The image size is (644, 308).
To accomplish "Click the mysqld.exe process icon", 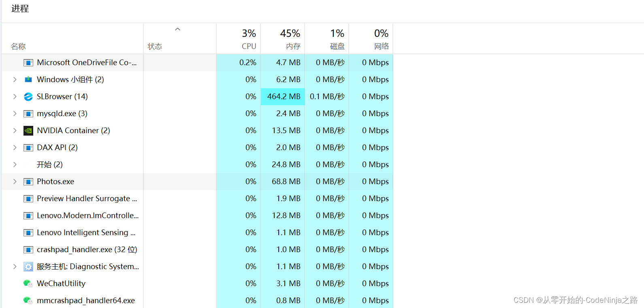I will 28,114.
